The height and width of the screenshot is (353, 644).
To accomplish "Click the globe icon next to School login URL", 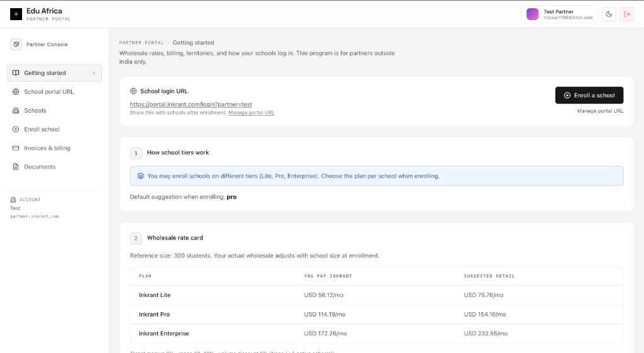I will (133, 91).
